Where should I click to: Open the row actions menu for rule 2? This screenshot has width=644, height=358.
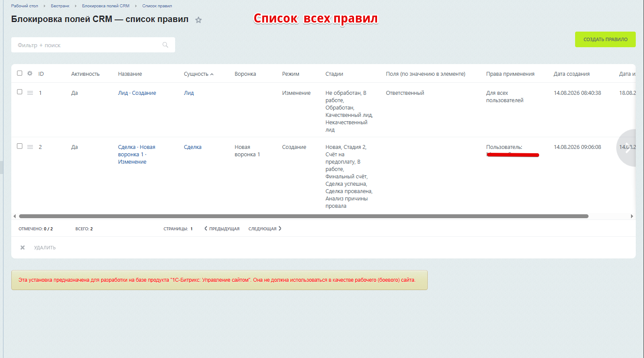[x=30, y=147]
